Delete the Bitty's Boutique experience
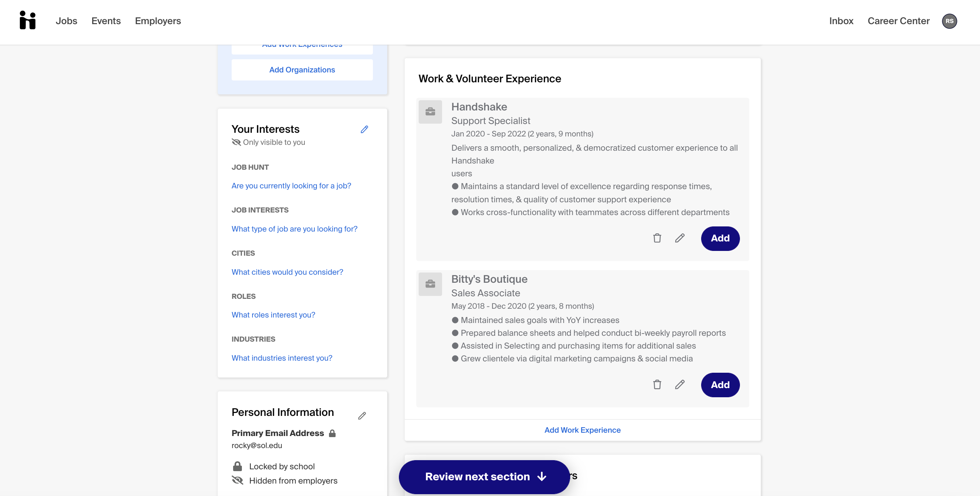Image resolution: width=980 pixels, height=496 pixels. point(657,384)
